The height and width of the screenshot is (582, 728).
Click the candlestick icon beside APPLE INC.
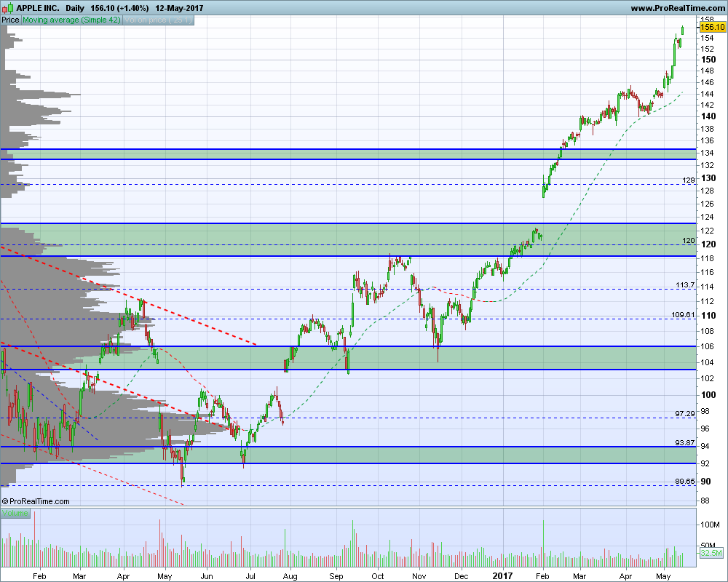8,8
